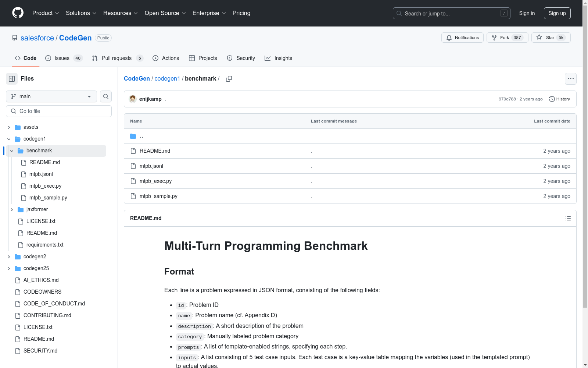Collapse the benchmark folder chevron
Screen dimensions: 588x368
(x=12, y=151)
